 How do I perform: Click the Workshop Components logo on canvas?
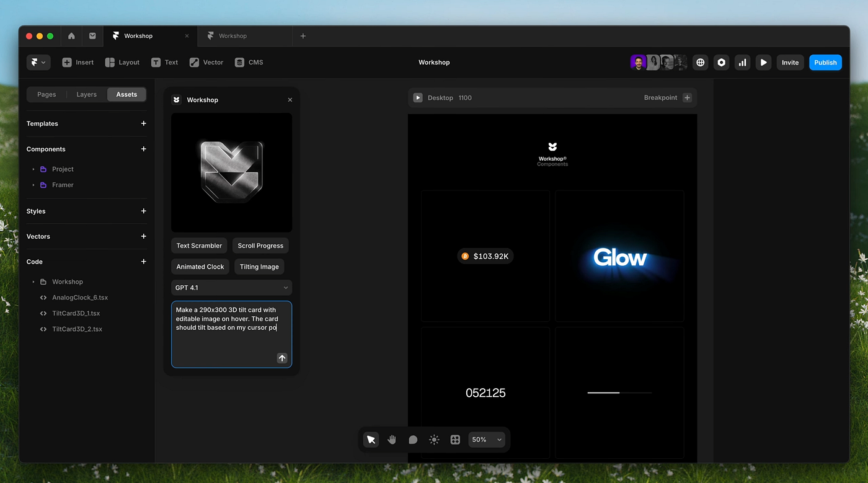pos(552,154)
